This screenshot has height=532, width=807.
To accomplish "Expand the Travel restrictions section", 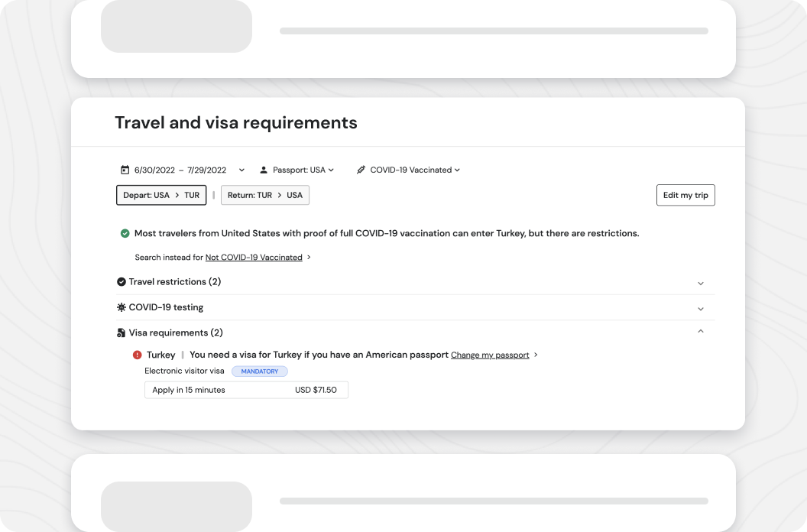I will (700, 283).
